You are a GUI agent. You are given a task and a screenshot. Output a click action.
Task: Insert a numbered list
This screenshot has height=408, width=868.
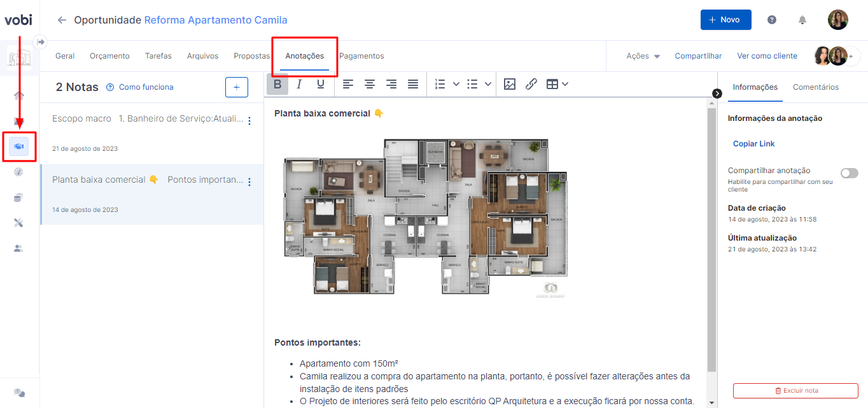440,84
